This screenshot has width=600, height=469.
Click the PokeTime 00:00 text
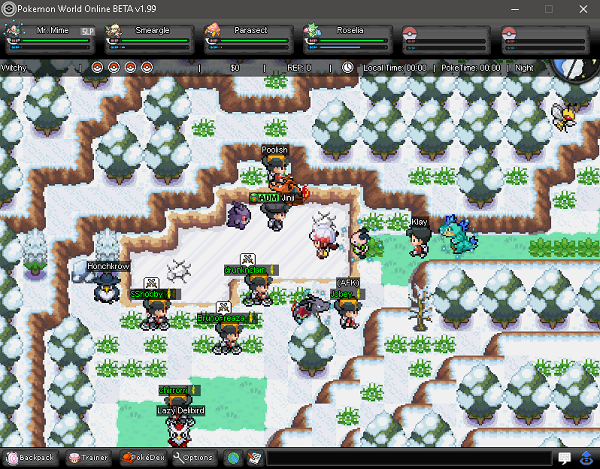click(471, 68)
